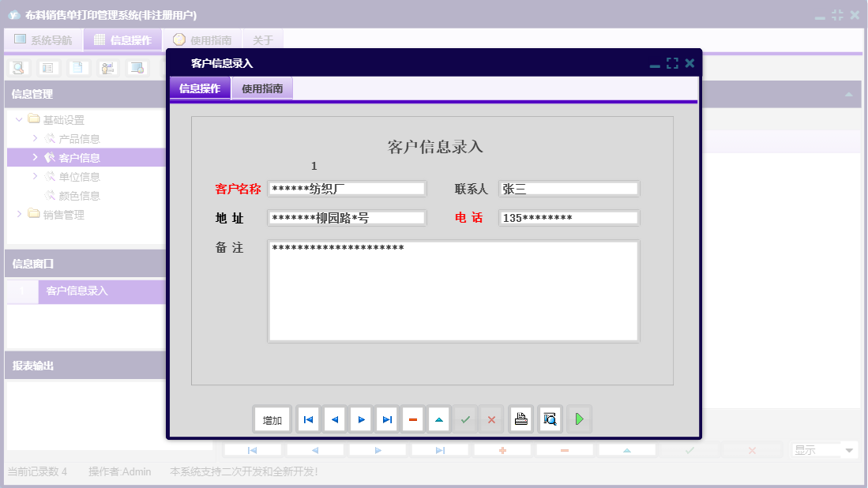868x488 pixels.
Task: Select the 信息操作 tab inside dialog
Action: click(200, 88)
